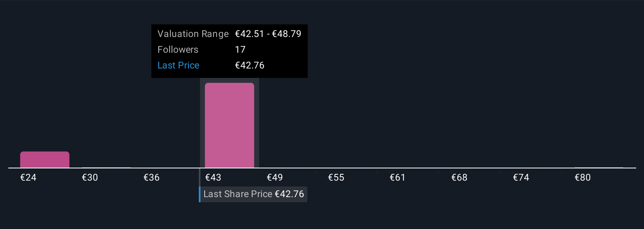This screenshot has width=644, height=229.
Task: Click the €49 axis label
Action: pos(275,177)
